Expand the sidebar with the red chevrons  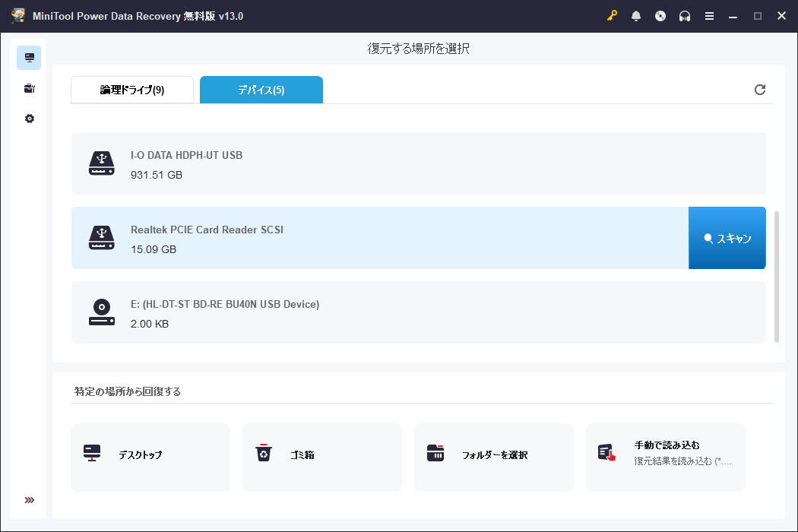[29, 500]
